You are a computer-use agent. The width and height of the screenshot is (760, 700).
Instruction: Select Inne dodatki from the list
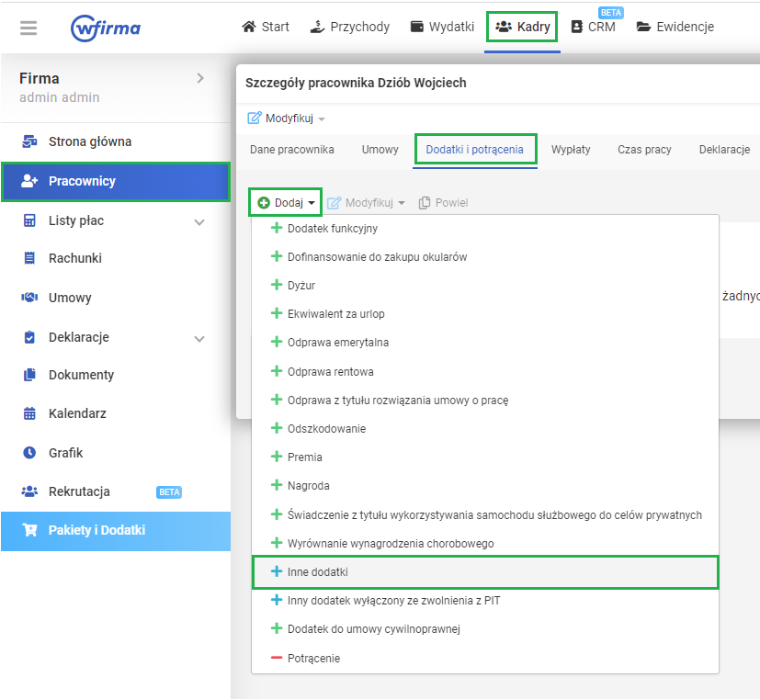pos(318,572)
